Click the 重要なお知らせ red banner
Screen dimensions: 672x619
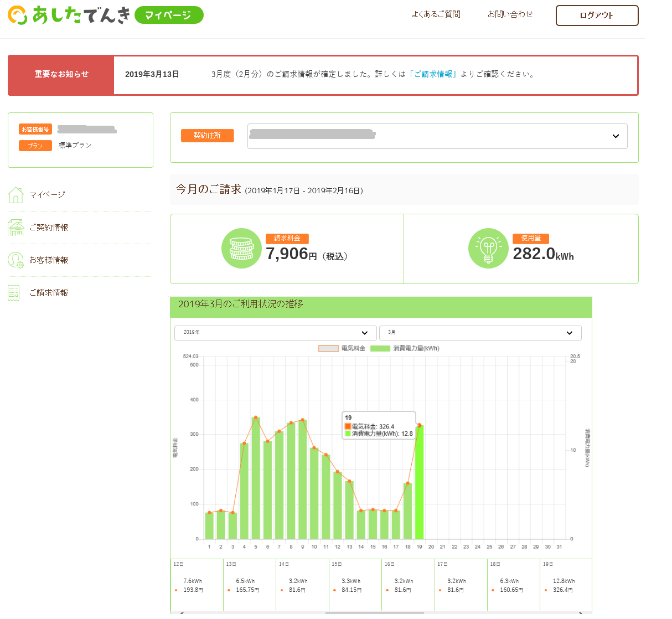(61, 75)
